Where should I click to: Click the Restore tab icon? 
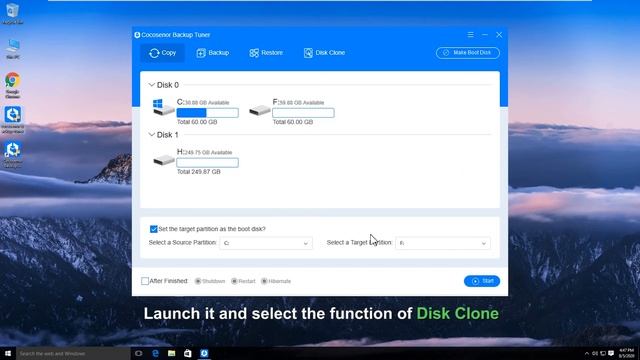tap(254, 53)
